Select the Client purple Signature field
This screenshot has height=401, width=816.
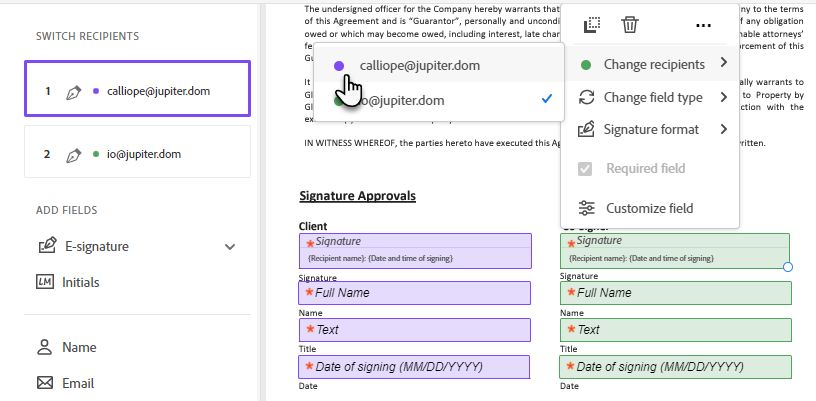pyautogui.click(x=415, y=251)
